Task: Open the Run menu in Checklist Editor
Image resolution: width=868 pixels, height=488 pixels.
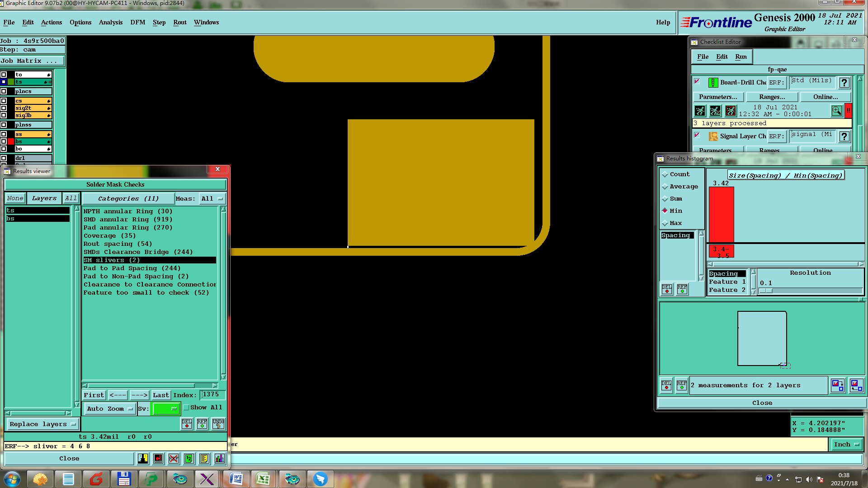Action: point(741,57)
